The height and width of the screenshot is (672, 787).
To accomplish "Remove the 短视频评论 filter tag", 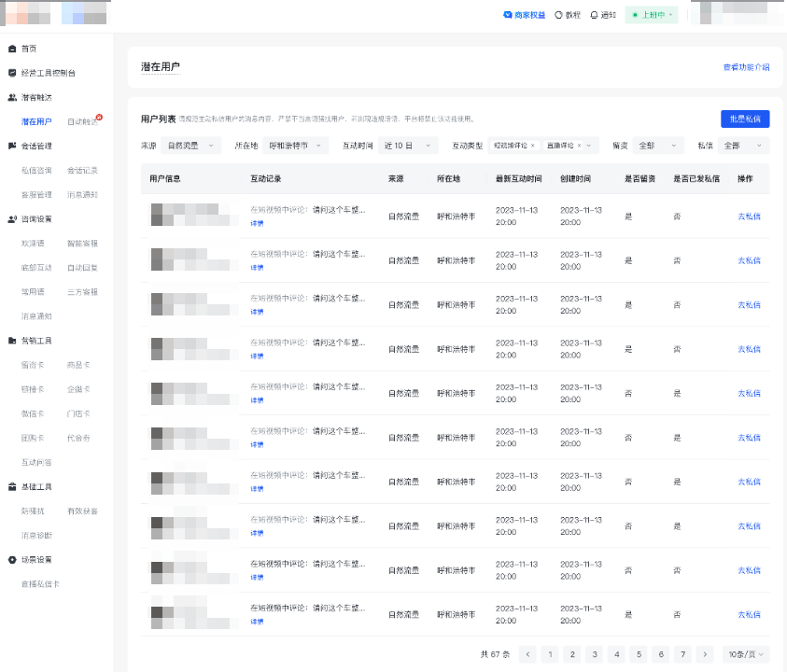I will coord(533,146).
